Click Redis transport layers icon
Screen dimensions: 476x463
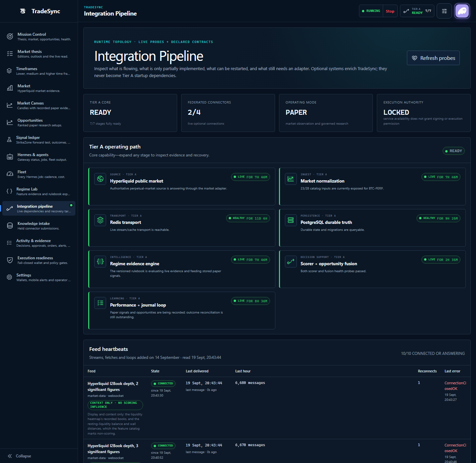click(x=100, y=220)
